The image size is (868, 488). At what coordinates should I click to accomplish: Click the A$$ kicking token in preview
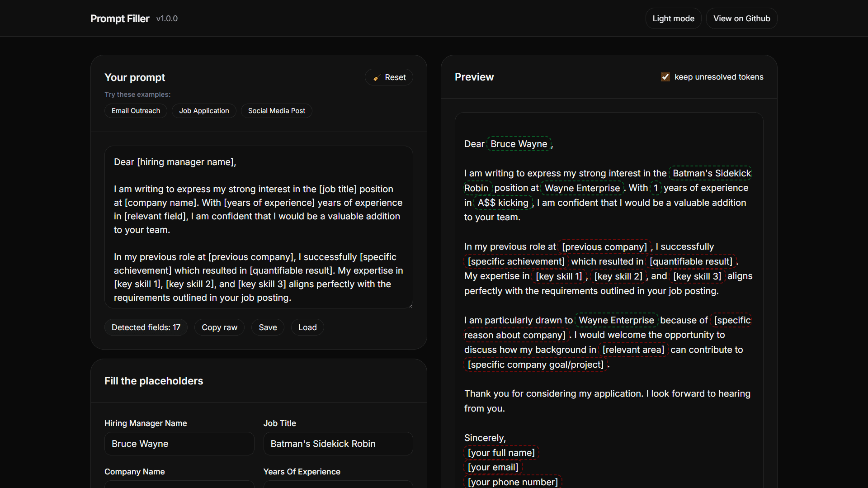tap(503, 203)
